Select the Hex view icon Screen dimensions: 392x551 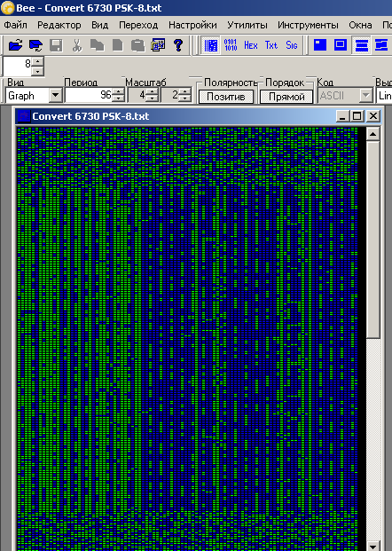(x=251, y=45)
